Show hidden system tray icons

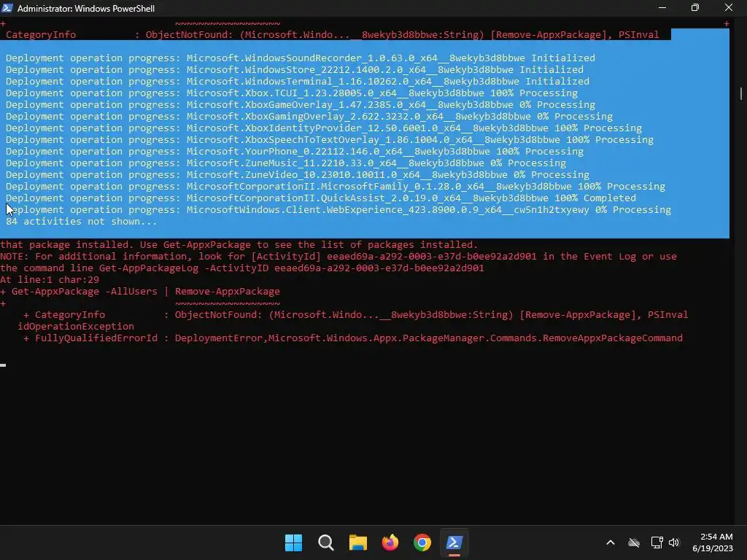click(x=611, y=542)
